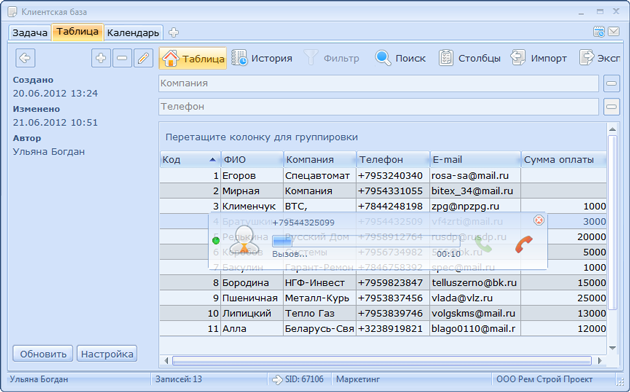Open the mail envelope icon at top right

pos(614,31)
